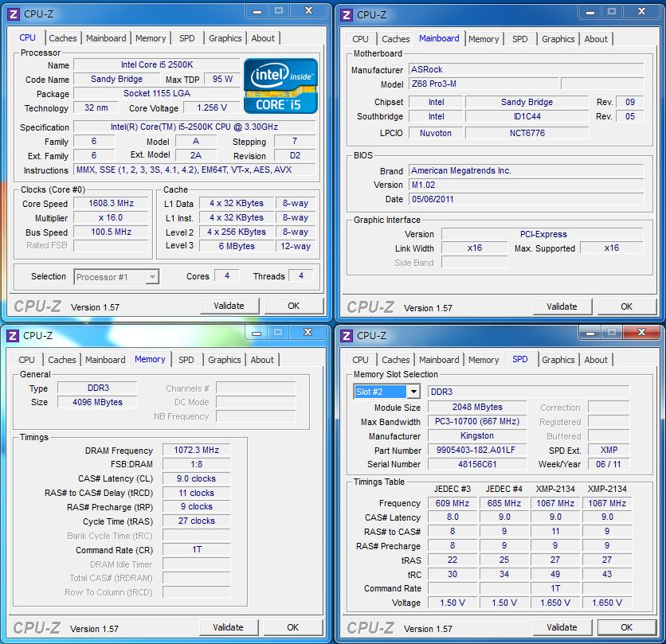Click the Intel Core i5 logo
Image resolution: width=666 pixels, height=644 pixels.
pos(280,86)
